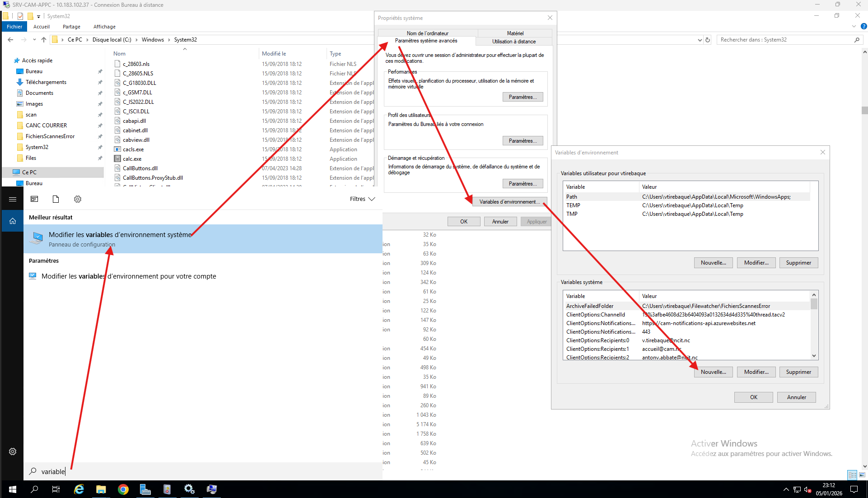Filter search results by documents icon

tap(56, 199)
